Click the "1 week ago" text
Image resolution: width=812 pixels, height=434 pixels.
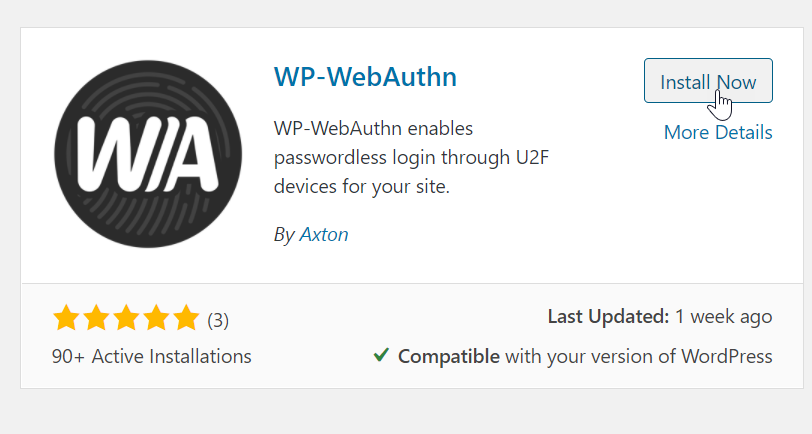point(723,317)
